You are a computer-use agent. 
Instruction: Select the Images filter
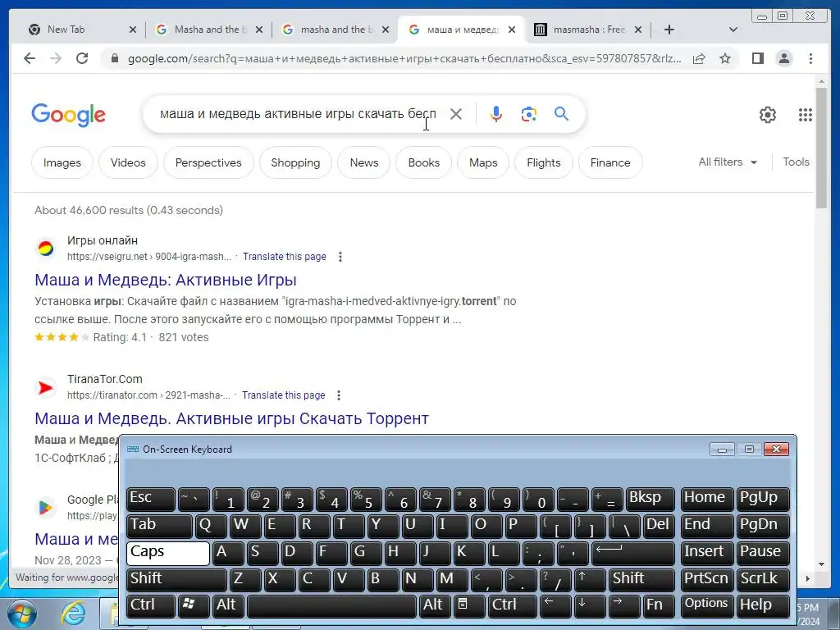[x=62, y=163]
